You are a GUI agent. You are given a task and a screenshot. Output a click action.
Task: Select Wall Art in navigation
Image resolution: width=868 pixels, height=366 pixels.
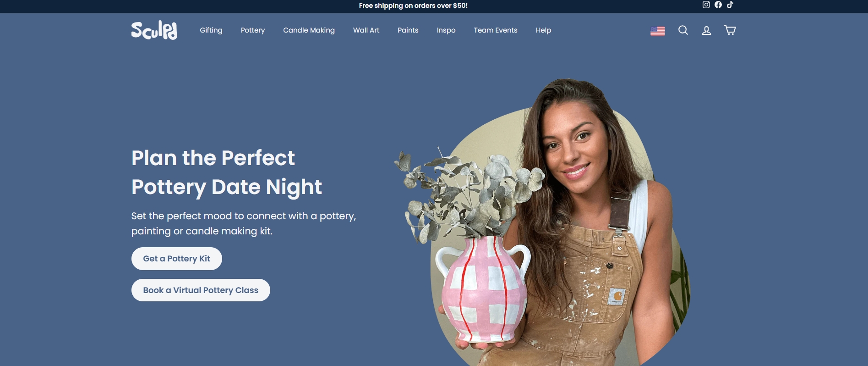(366, 30)
